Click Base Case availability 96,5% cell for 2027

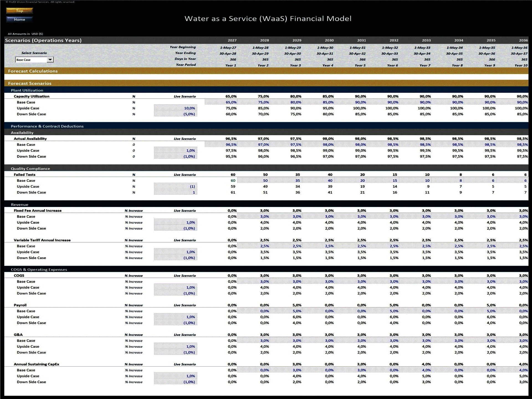pyautogui.click(x=221, y=145)
